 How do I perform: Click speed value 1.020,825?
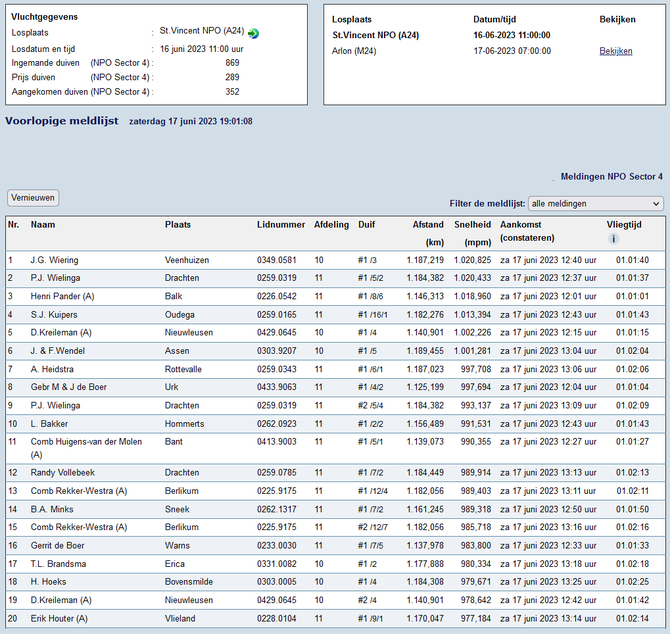(x=472, y=260)
